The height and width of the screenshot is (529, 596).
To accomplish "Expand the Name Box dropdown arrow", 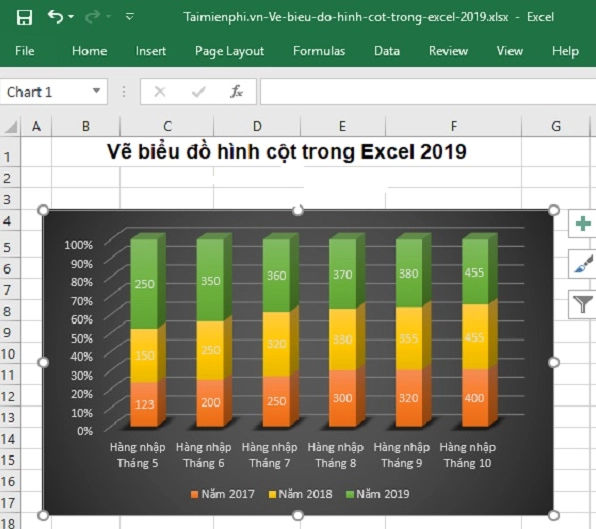I will pyautogui.click(x=97, y=91).
